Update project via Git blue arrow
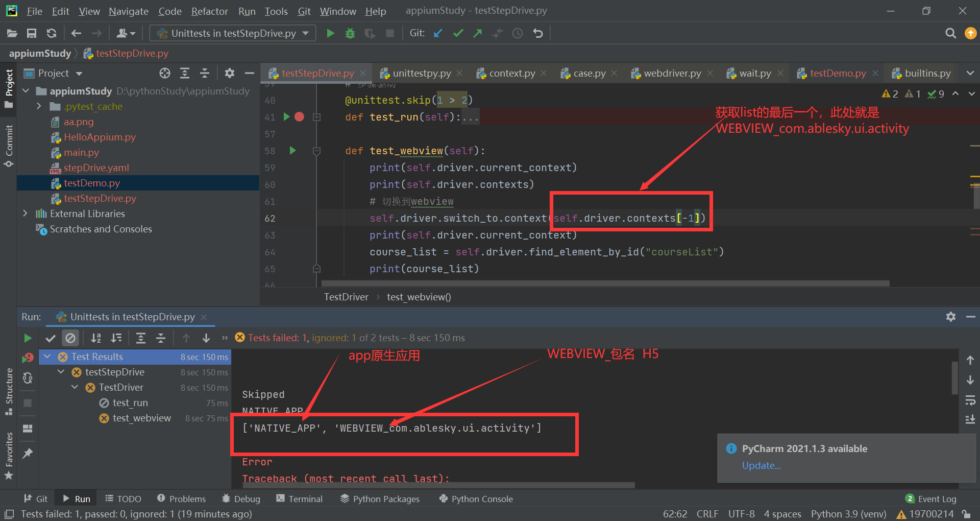This screenshot has height=521, width=980. pos(438,33)
